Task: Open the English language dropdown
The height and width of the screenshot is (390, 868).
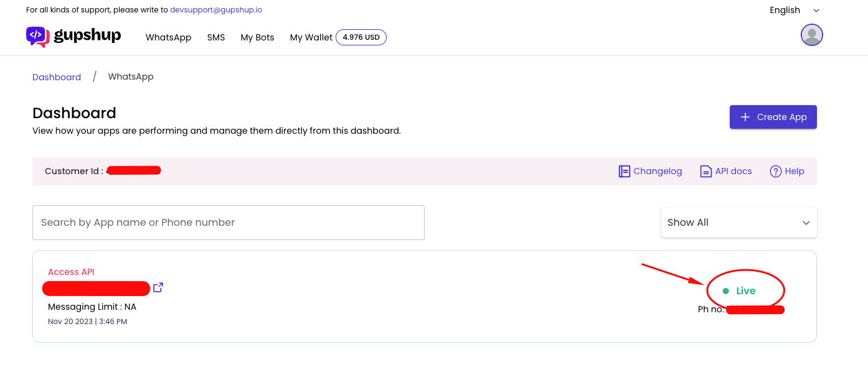Action: coord(795,10)
